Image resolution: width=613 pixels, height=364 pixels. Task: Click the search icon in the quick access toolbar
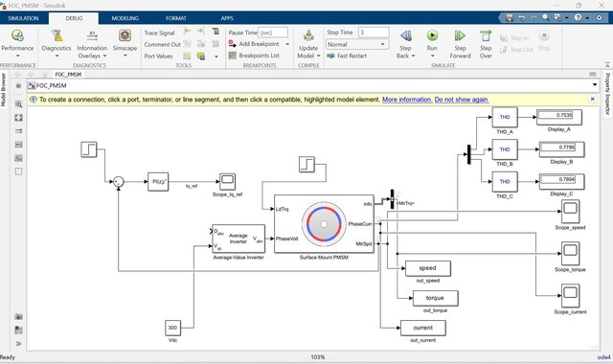(x=545, y=18)
